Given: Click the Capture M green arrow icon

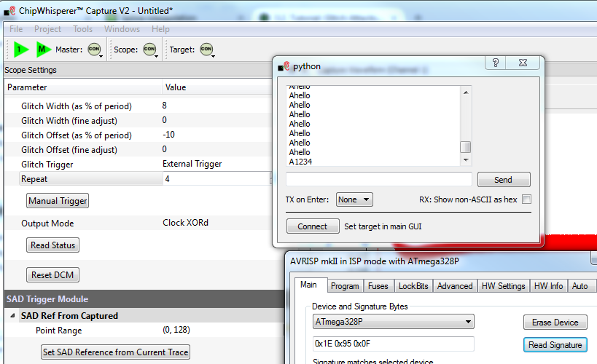Looking at the screenshot, I should click(44, 50).
